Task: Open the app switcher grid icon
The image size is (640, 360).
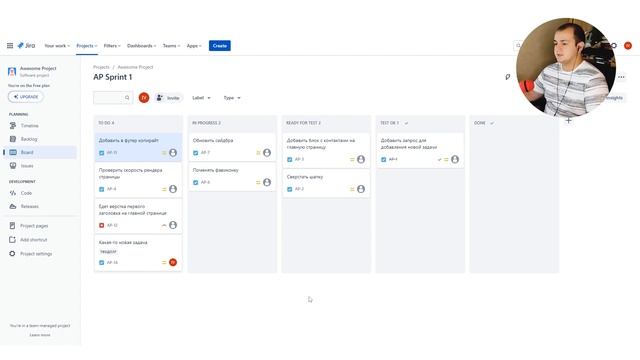Action: pyautogui.click(x=10, y=46)
